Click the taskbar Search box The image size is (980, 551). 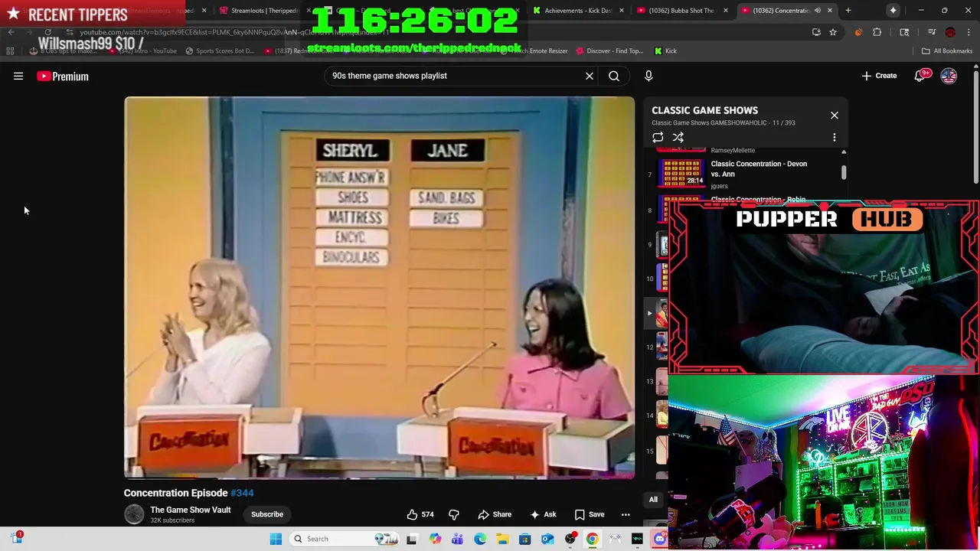pos(345,539)
